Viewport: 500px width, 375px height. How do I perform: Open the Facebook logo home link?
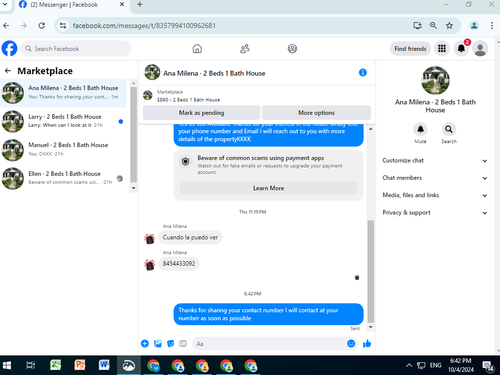click(9, 49)
